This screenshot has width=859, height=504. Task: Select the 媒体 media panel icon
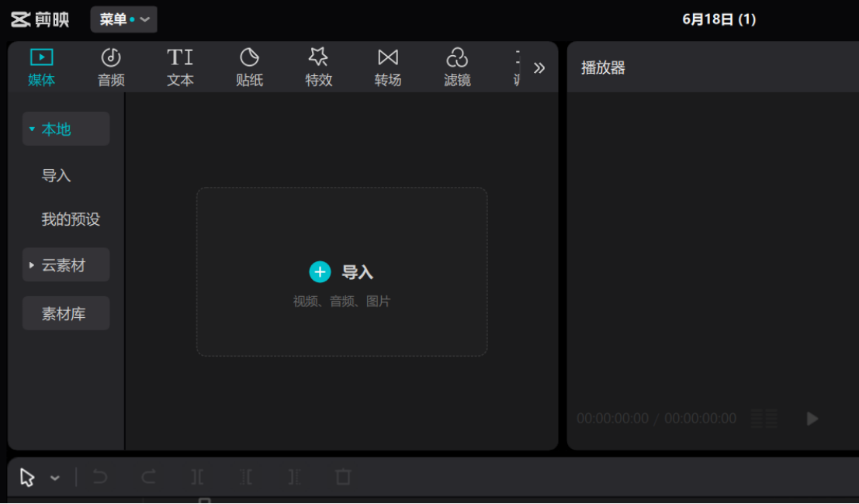coord(40,66)
